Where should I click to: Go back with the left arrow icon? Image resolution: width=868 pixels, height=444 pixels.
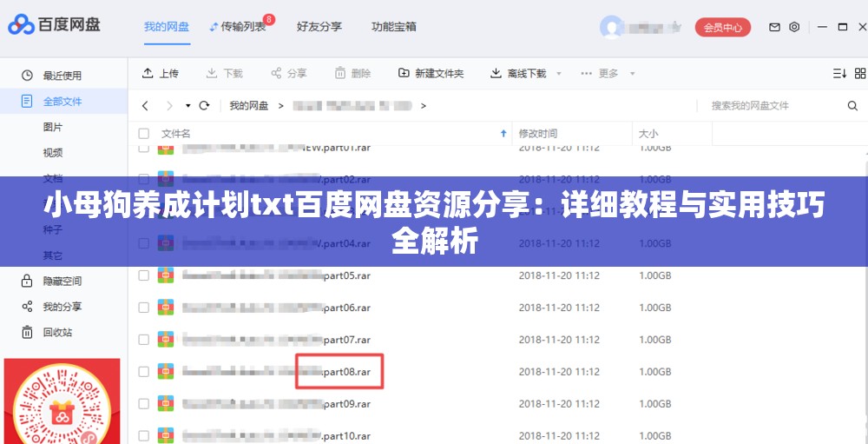point(145,106)
